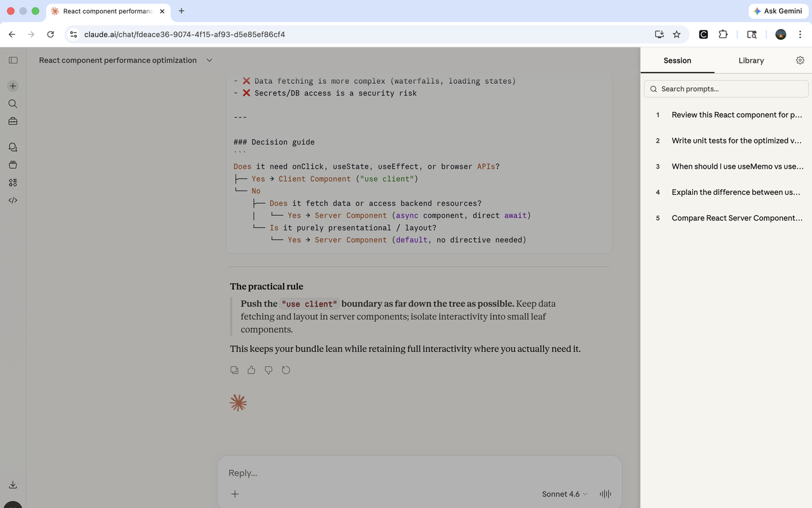
Task: Click the chat title React component performance optimization
Action: point(118,60)
